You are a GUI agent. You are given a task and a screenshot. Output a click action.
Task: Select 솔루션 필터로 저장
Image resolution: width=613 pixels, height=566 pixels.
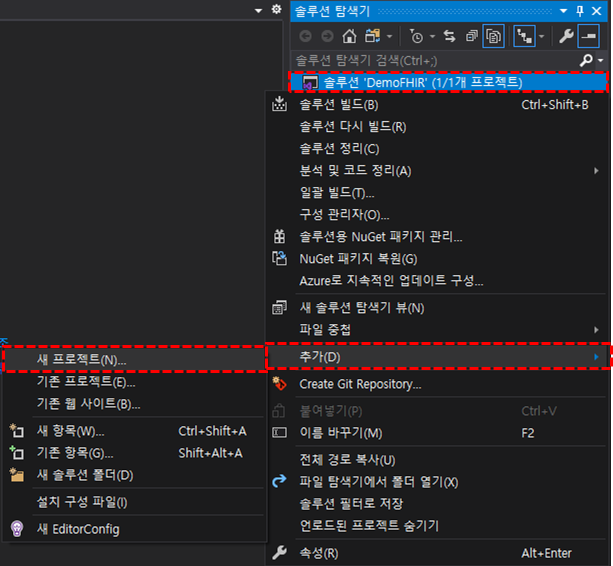click(436, 504)
